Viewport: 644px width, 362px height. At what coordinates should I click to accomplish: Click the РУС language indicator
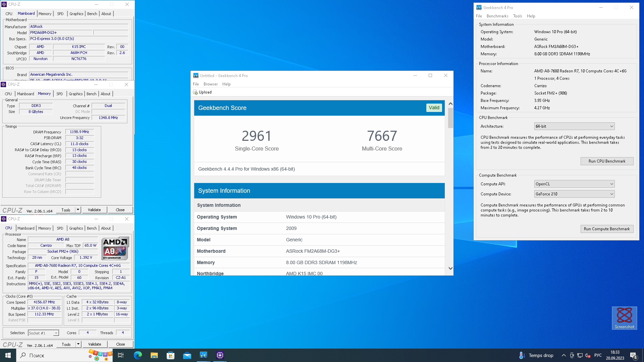(x=598, y=355)
